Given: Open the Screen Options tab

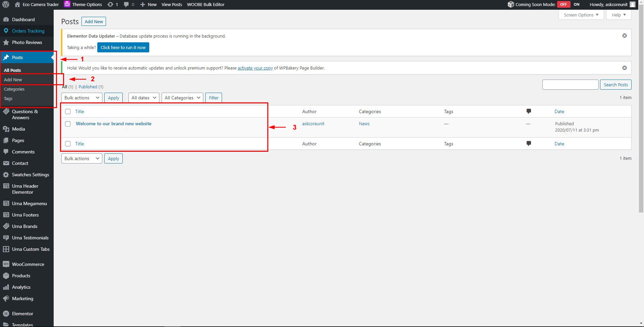Looking at the screenshot, I should point(581,15).
